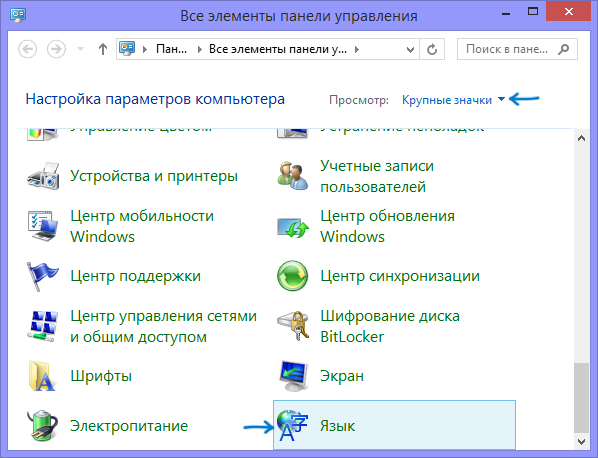Go forward with the Forward arrow button
Image resolution: width=598 pixels, height=458 pixels.
tap(56, 49)
